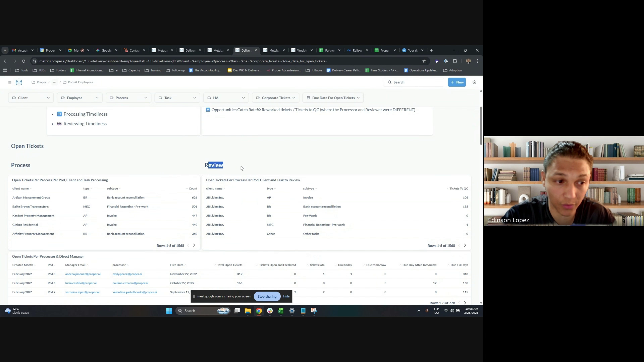
Task: Open the andrea.jimenez@proper.ai manager email link
Action: coord(83,274)
